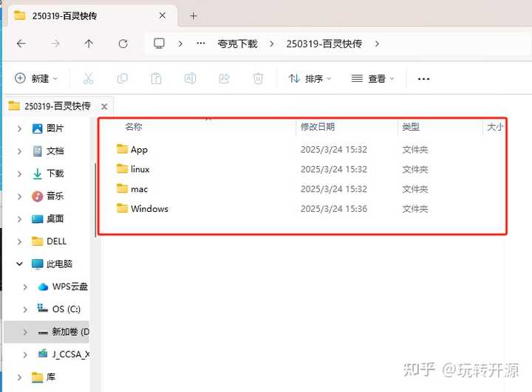The height and width of the screenshot is (392, 532).
Task: Select the Windows folder
Action: point(142,208)
